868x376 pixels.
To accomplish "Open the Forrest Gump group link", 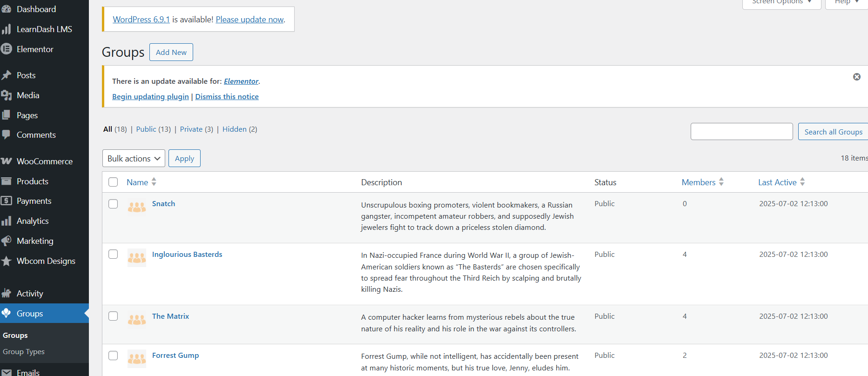I will pos(175,355).
